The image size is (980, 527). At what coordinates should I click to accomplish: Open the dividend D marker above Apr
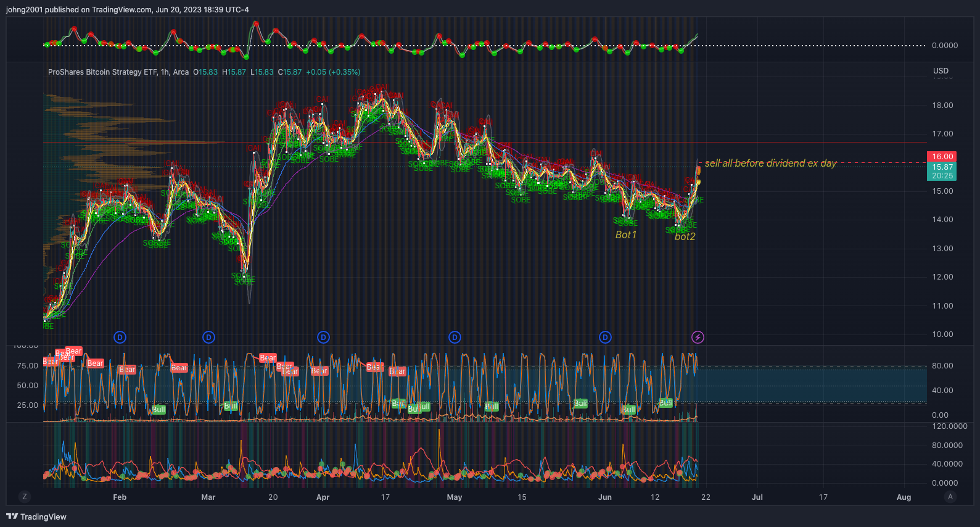point(323,337)
